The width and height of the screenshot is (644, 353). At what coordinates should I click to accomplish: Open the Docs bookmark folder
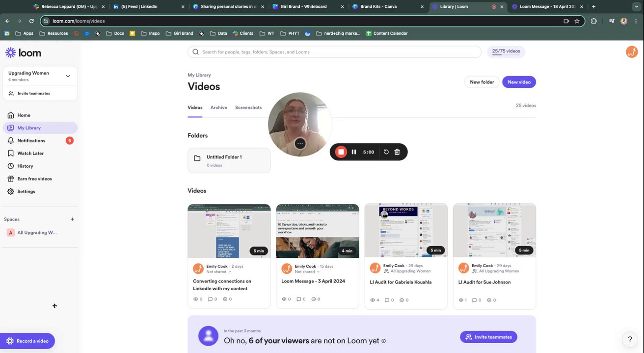115,33
